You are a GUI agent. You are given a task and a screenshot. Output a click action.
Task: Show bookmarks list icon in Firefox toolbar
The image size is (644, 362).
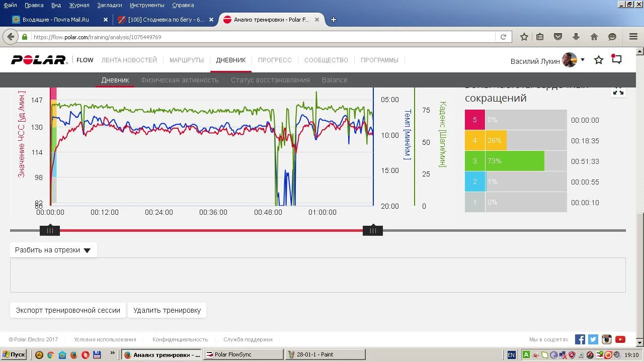[x=540, y=37]
